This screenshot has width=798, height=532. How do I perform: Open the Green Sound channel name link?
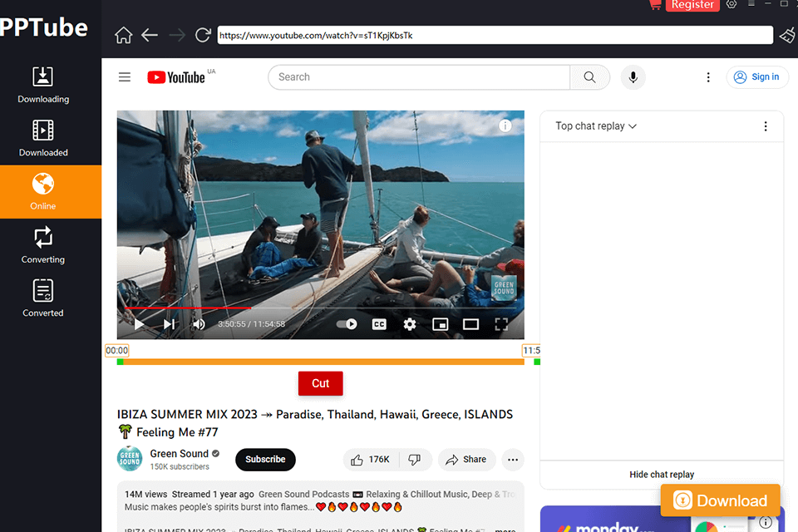click(x=180, y=454)
